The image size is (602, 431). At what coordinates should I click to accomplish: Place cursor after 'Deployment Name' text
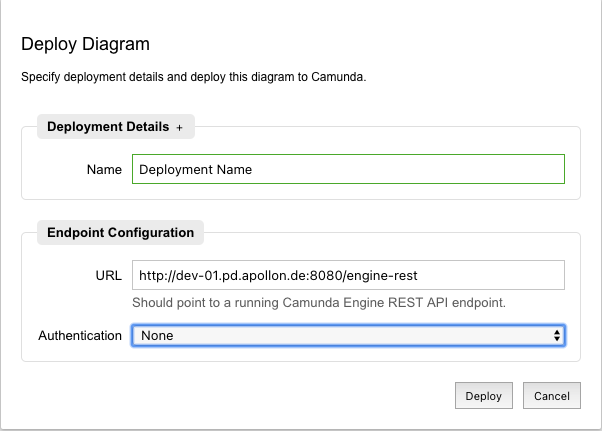(x=254, y=169)
